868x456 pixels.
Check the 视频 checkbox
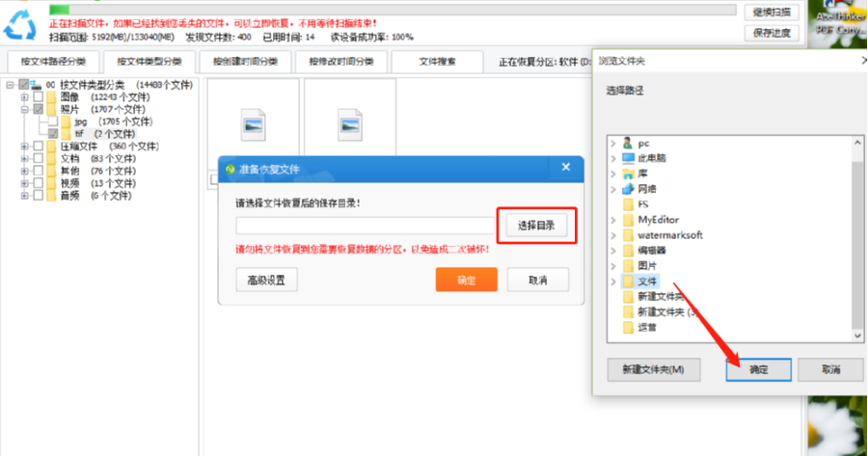point(39,183)
